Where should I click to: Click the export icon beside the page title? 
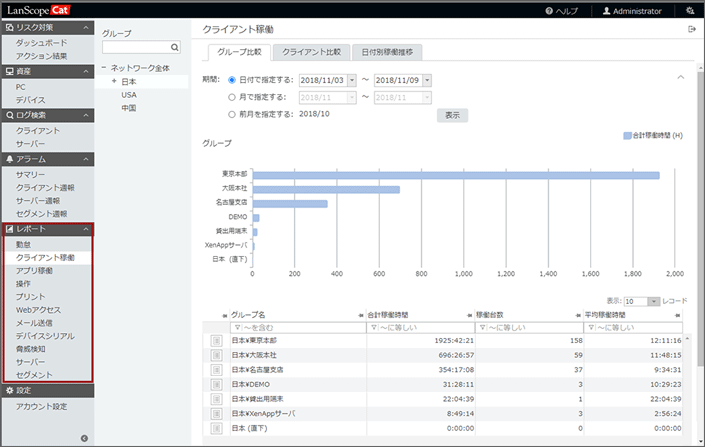pos(692,30)
